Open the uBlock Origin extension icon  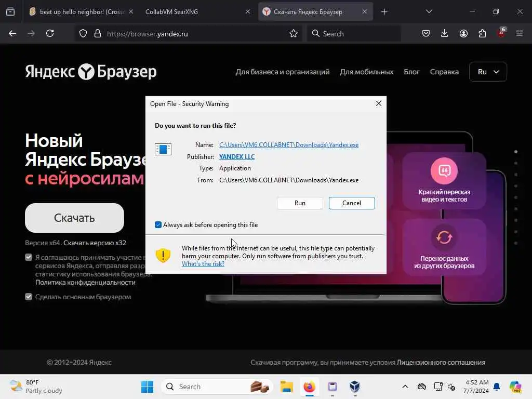click(501, 33)
